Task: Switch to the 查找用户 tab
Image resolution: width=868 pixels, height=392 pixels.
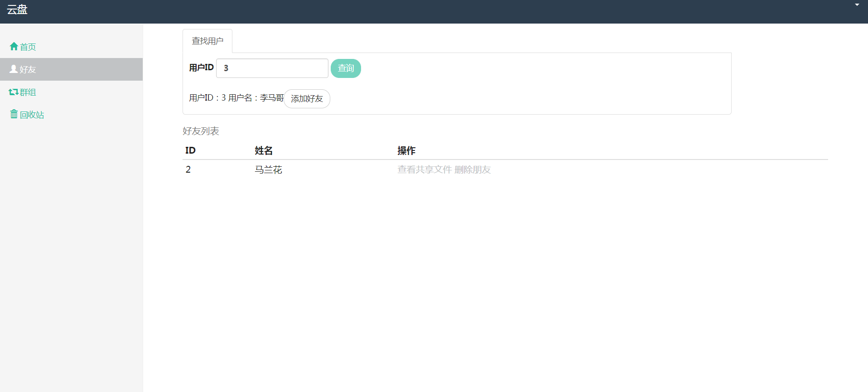Action: [x=207, y=41]
